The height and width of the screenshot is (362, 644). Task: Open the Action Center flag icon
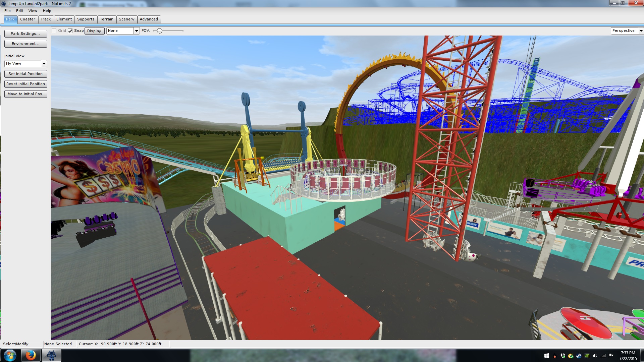point(611,355)
